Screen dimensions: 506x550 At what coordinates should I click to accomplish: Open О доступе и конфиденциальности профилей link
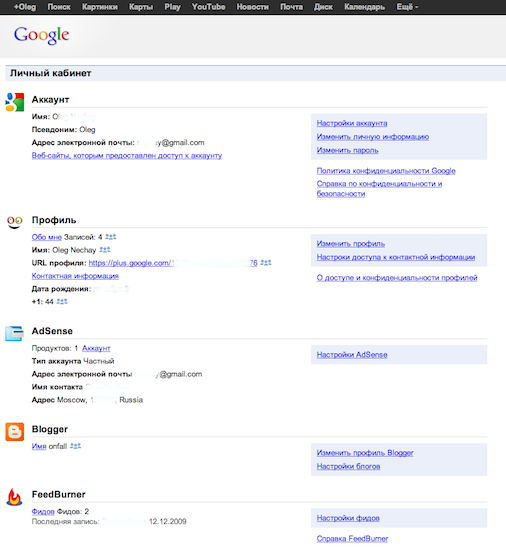point(397,278)
